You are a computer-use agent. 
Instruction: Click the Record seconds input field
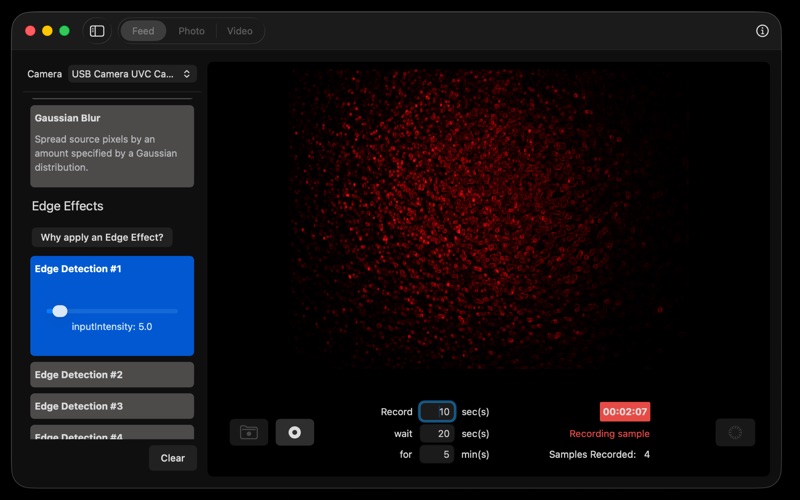[x=437, y=412]
